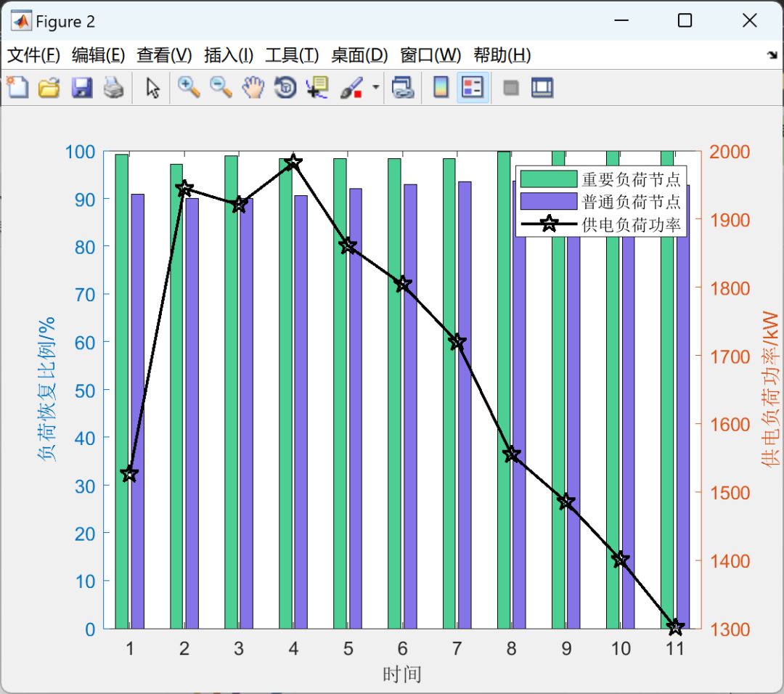Viewport: 784px width, 694px height.
Task: Expand the Brush color dropdown arrow
Action: (x=375, y=88)
